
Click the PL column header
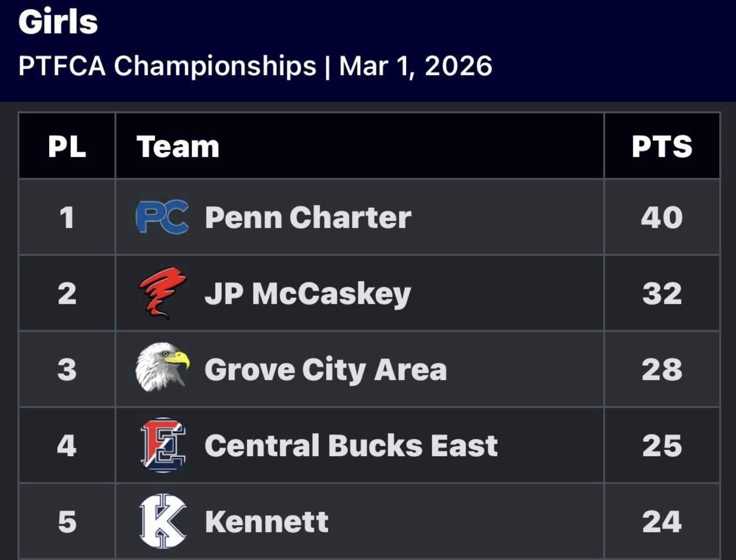tap(67, 146)
